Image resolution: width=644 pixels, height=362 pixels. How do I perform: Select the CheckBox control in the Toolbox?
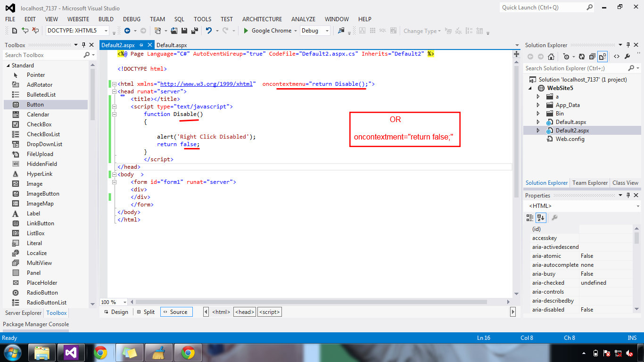pos(46,124)
